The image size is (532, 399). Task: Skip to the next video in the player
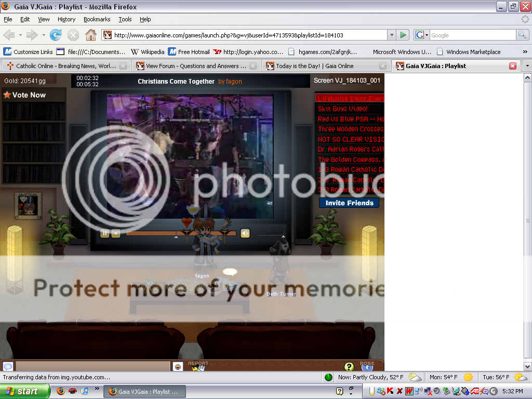click(116, 233)
